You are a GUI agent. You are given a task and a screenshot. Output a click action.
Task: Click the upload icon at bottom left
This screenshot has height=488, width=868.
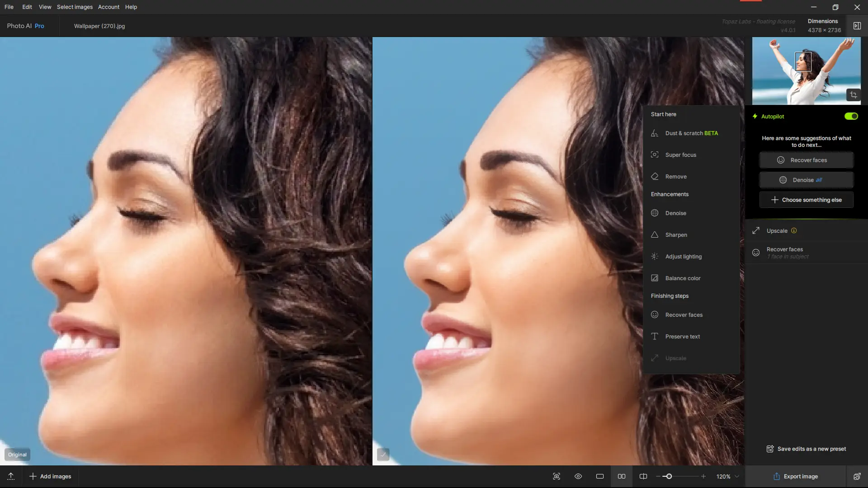click(x=11, y=476)
